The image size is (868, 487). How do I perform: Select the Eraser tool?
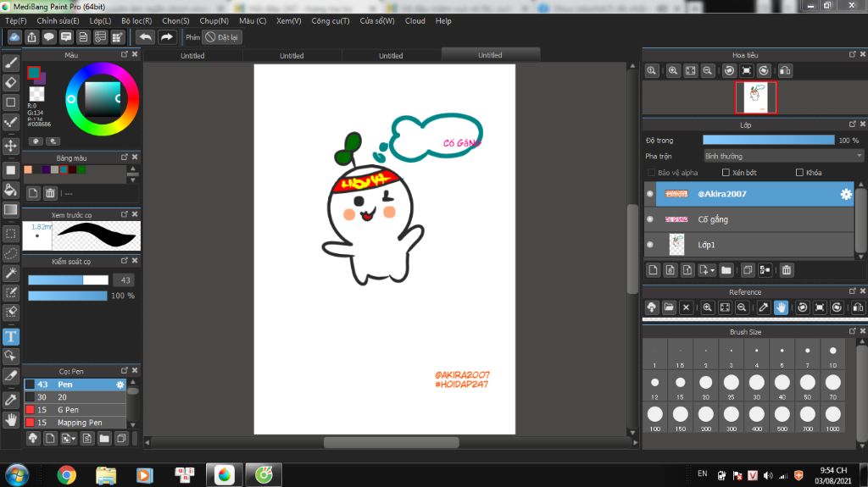[10, 82]
